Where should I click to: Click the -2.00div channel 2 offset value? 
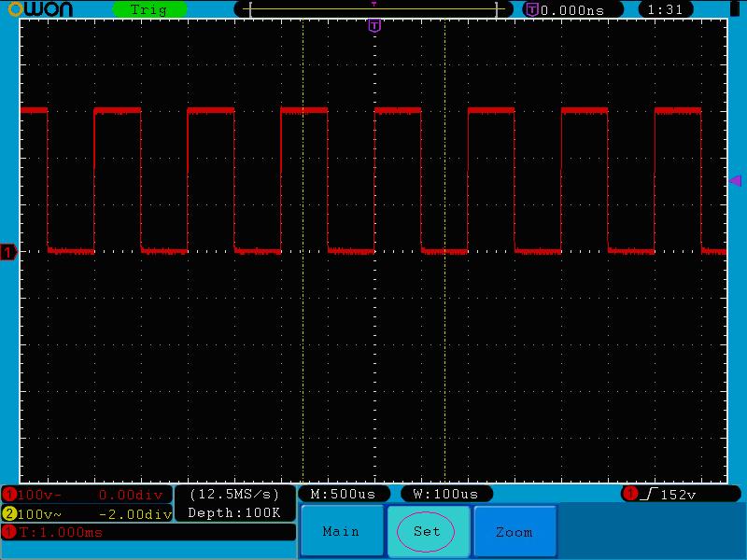coord(135,514)
